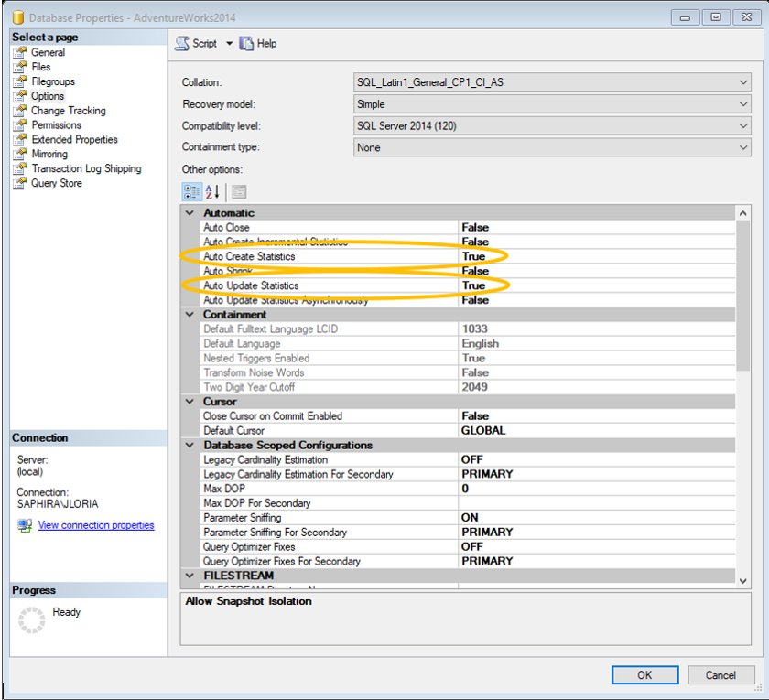Select the Auto Close property row
Image resolution: width=769 pixels, height=700 pixels.
pos(468,228)
